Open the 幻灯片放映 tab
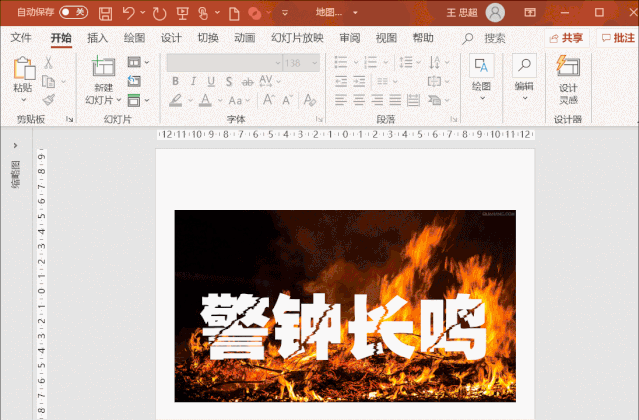The width and height of the screenshot is (639, 420). (297, 38)
